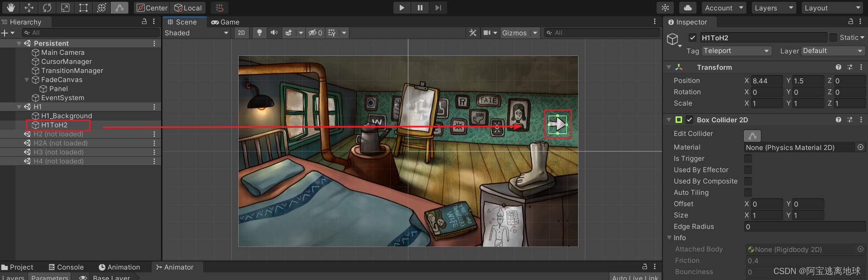Viewport: 868px width, 280px height.
Task: Open Transform component help icon
Action: pos(839,67)
